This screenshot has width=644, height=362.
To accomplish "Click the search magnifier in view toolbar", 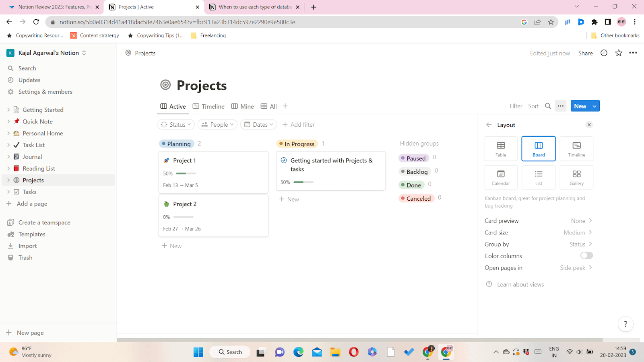I will click(548, 106).
